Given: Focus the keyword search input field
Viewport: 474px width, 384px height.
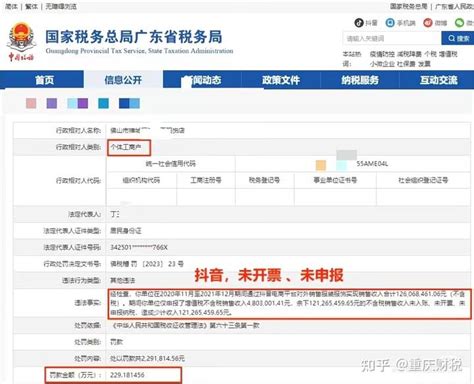Looking at the screenshot, I should click(392, 38).
